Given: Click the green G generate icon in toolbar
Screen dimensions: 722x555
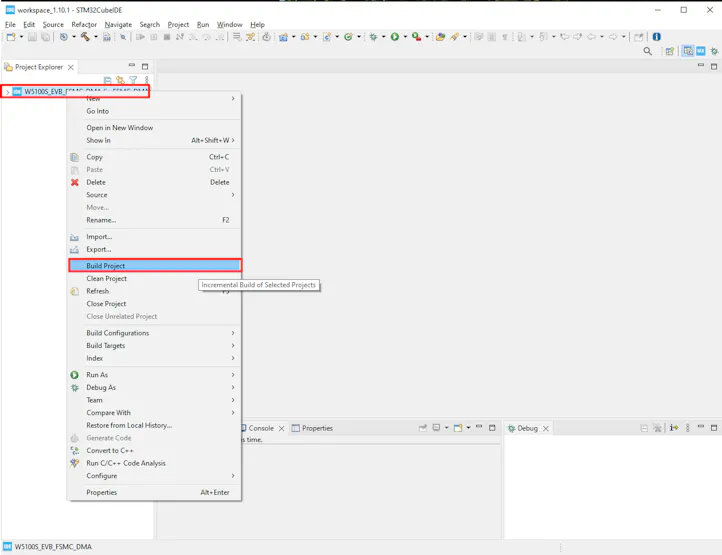Looking at the screenshot, I should click(x=348, y=37).
